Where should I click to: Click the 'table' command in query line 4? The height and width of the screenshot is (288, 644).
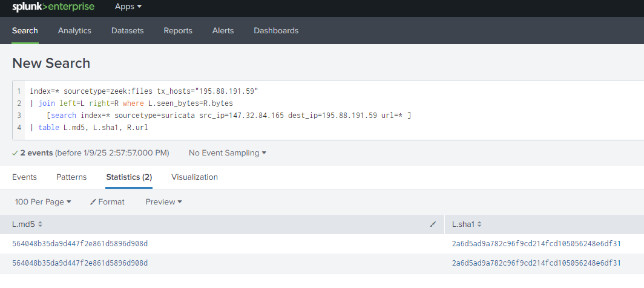tap(48, 127)
